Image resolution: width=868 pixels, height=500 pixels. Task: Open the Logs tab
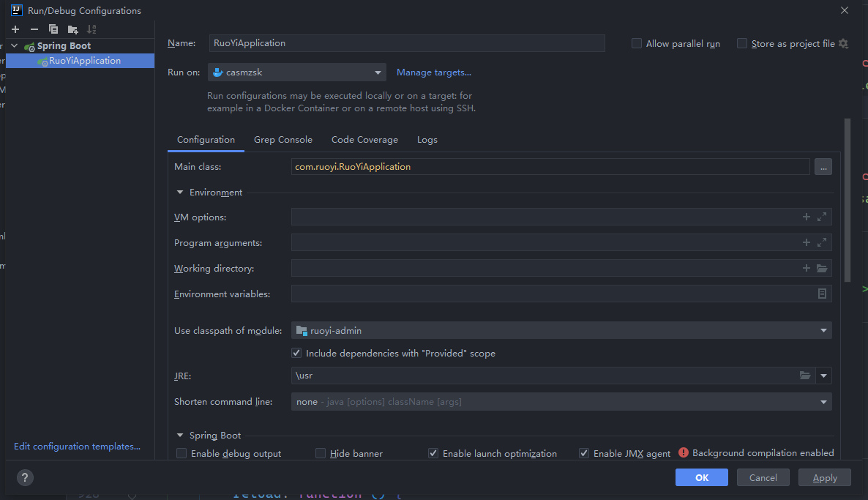(427, 140)
